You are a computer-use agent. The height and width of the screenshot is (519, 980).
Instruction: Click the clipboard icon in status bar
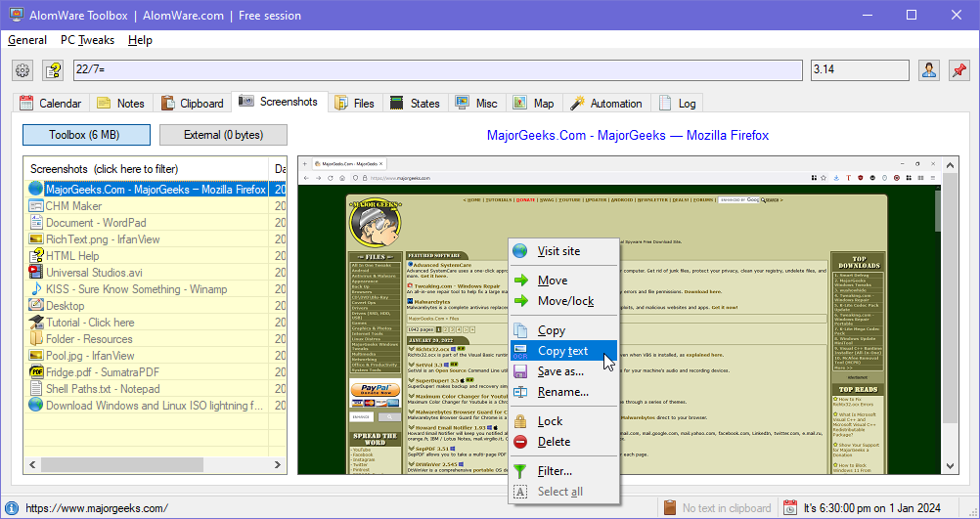coord(670,507)
